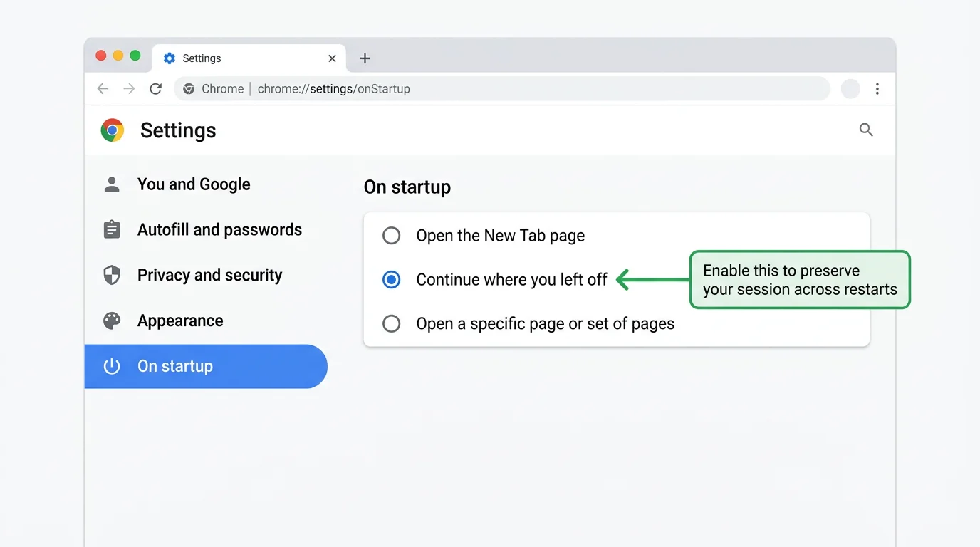Select Open the New Tab page

(x=391, y=235)
